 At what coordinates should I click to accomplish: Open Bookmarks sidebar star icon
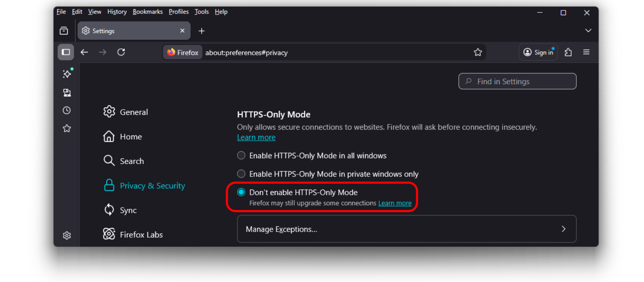point(67,128)
